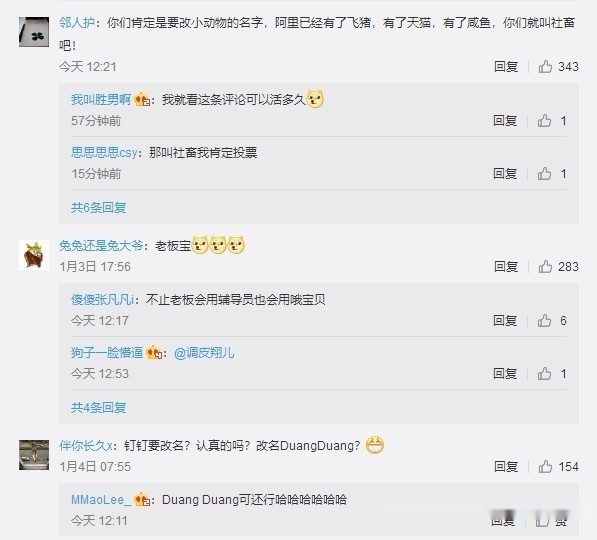This screenshot has height=540, width=597.
Task: Expand the 共4条回复 reply thread
Action: point(99,407)
